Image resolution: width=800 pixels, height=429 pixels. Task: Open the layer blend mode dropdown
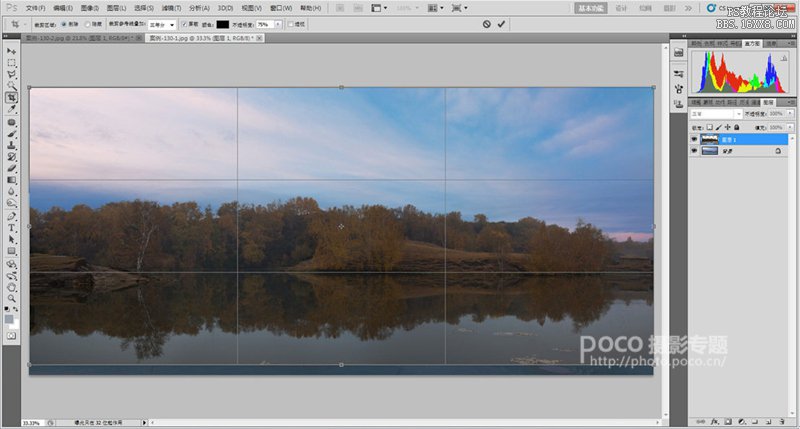tap(716, 114)
